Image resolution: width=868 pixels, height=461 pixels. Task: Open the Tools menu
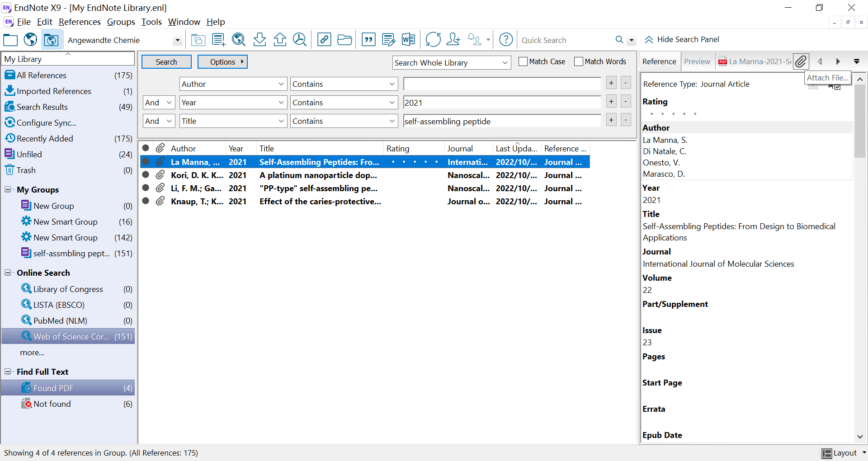(151, 22)
